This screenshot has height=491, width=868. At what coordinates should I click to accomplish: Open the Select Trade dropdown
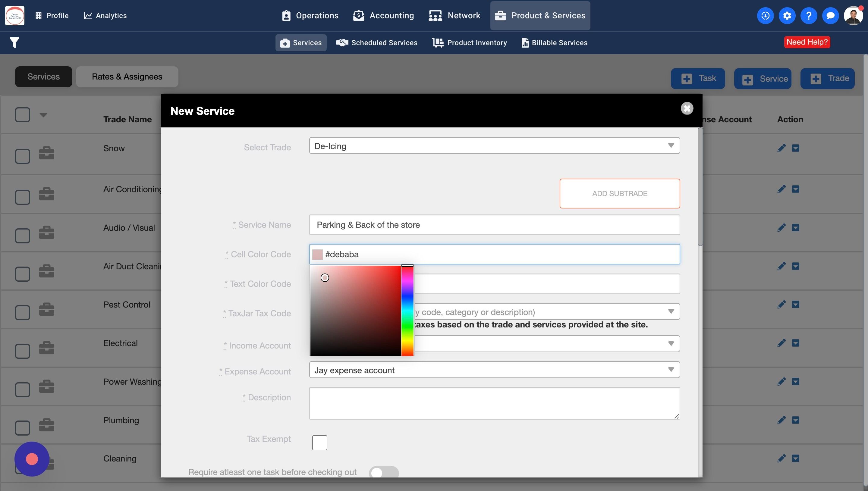pyautogui.click(x=494, y=146)
